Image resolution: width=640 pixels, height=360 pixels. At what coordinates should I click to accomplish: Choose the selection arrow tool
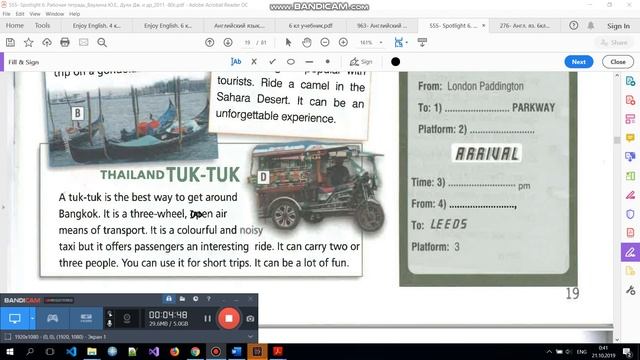tap(288, 42)
